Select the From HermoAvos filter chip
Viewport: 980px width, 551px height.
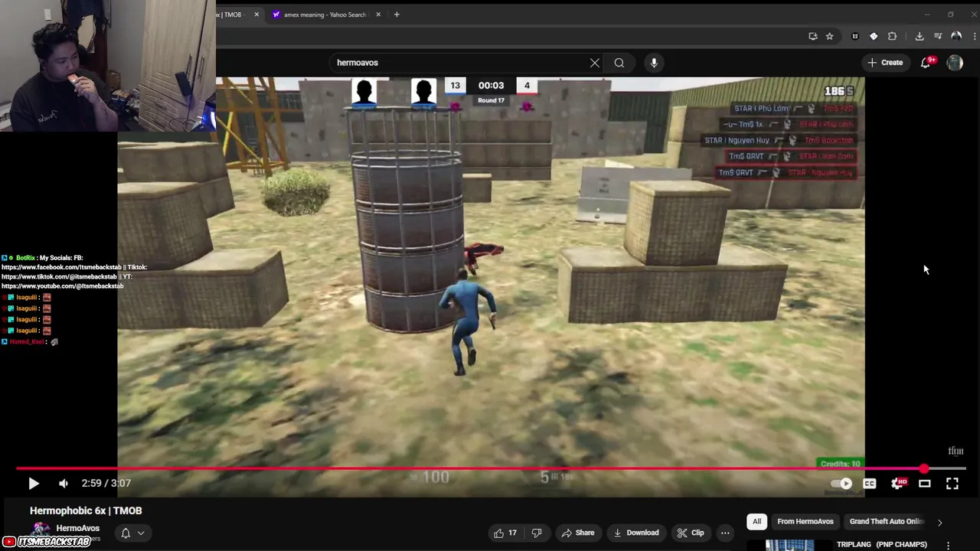coord(805,521)
